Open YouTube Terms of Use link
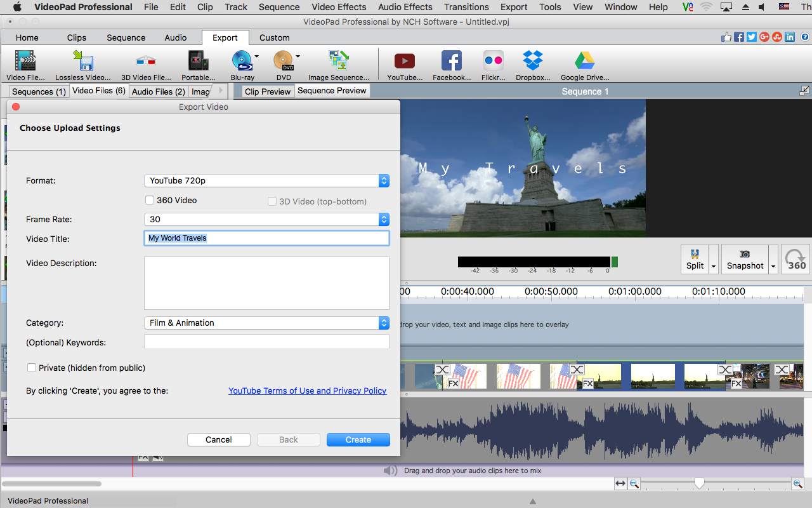This screenshot has width=812, height=508. tap(308, 391)
